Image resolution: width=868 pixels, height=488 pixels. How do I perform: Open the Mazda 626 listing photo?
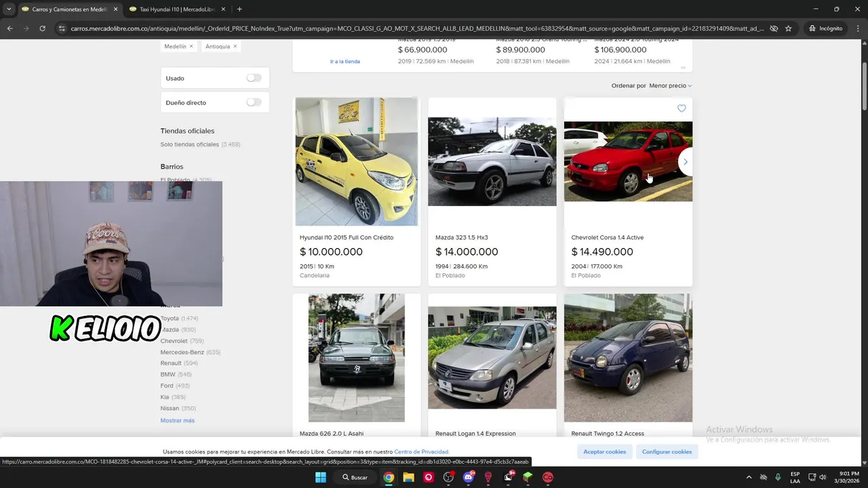click(357, 358)
